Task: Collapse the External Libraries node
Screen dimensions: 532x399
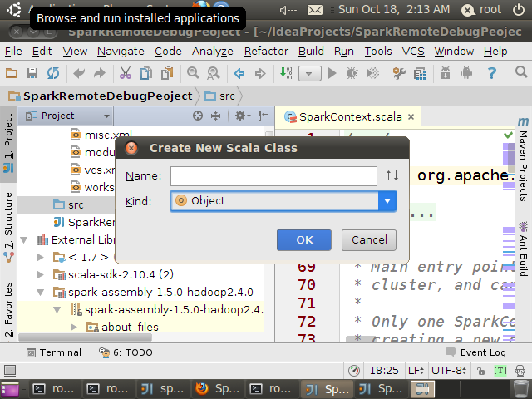Action: tap(24, 240)
